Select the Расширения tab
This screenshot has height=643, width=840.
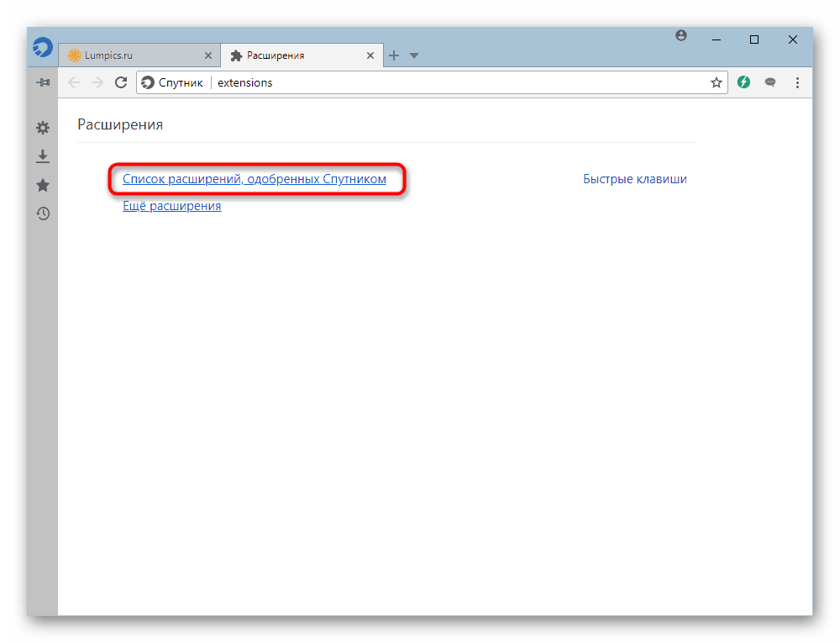point(302,55)
